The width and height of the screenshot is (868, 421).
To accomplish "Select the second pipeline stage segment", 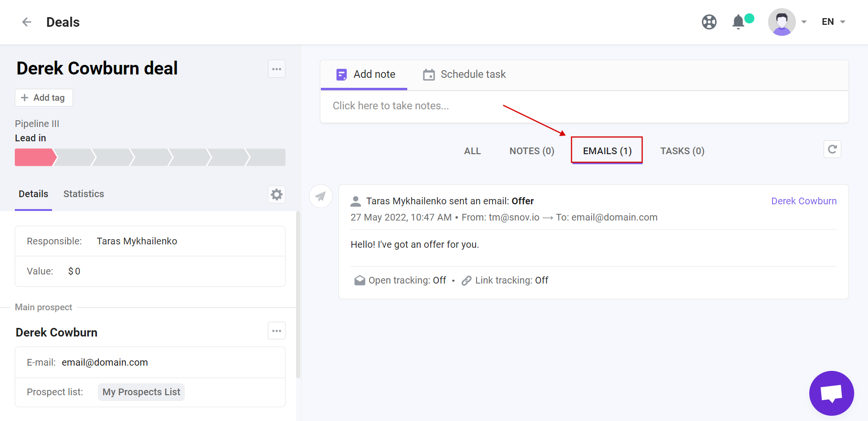I will [x=74, y=157].
